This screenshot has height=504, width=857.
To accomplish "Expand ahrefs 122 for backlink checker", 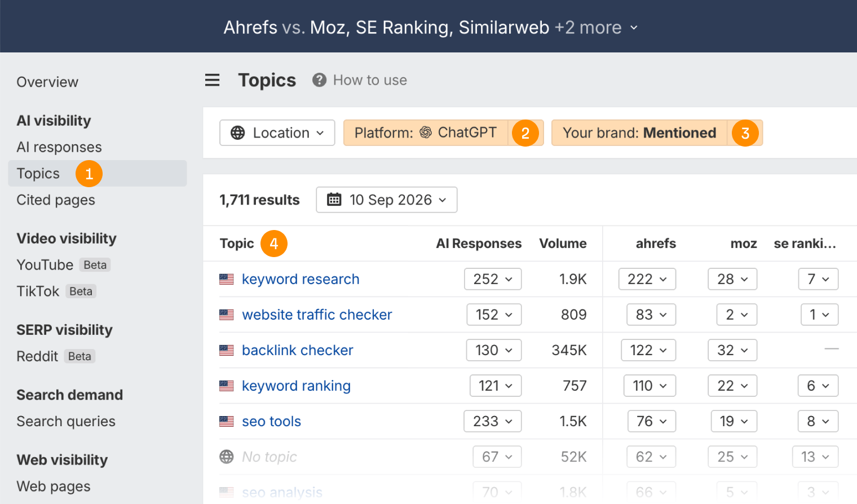I will [648, 350].
